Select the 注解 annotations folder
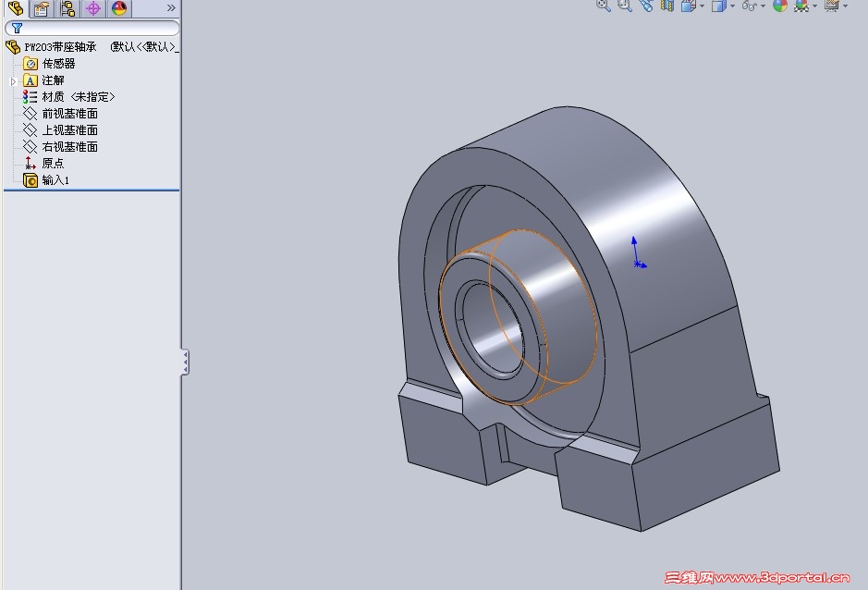This screenshot has height=590, width=868. 43,80
